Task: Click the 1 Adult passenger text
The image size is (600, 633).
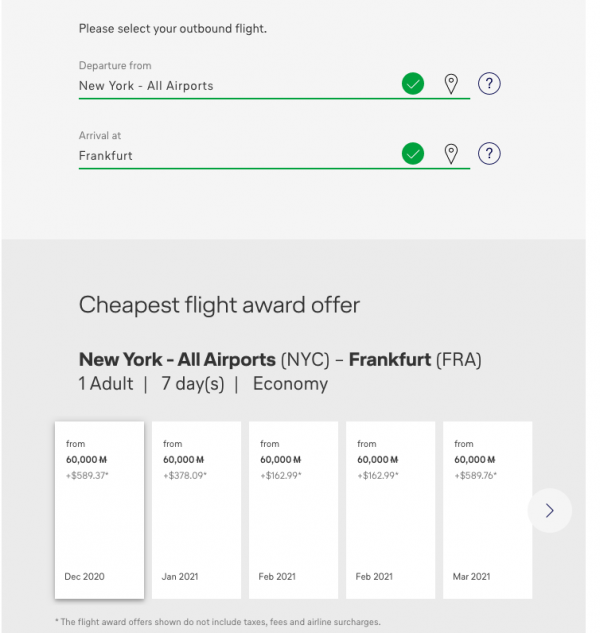Action: coord(106,384)
